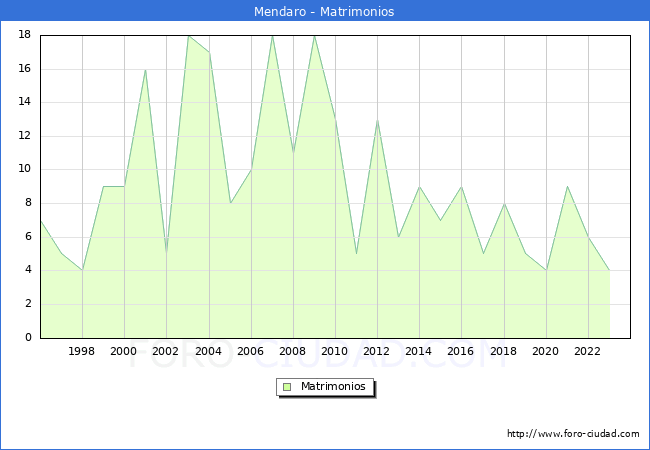Click the 2023 endpoint at 4 marriages
The width and height of the screenshot is (650, 450).
pos(609,270)
